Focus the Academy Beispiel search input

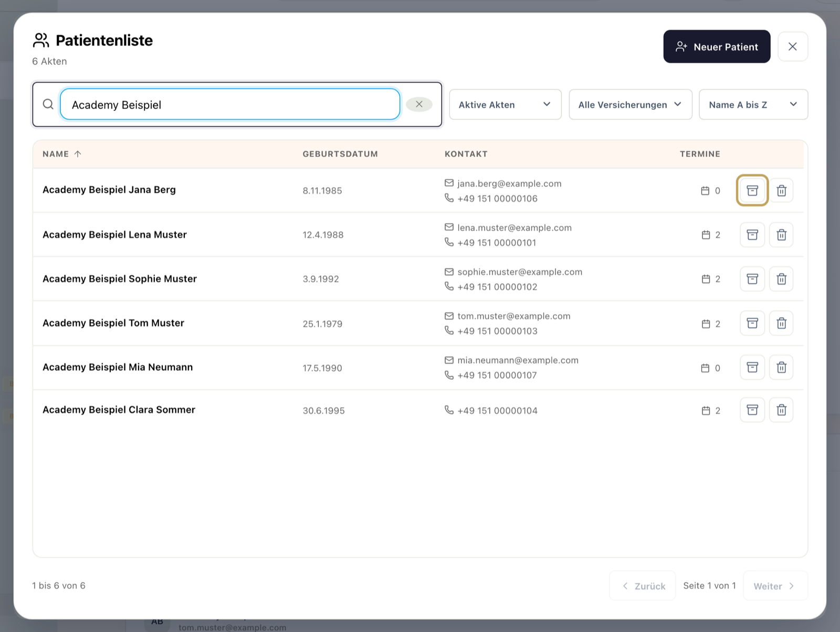pos(230,105)
